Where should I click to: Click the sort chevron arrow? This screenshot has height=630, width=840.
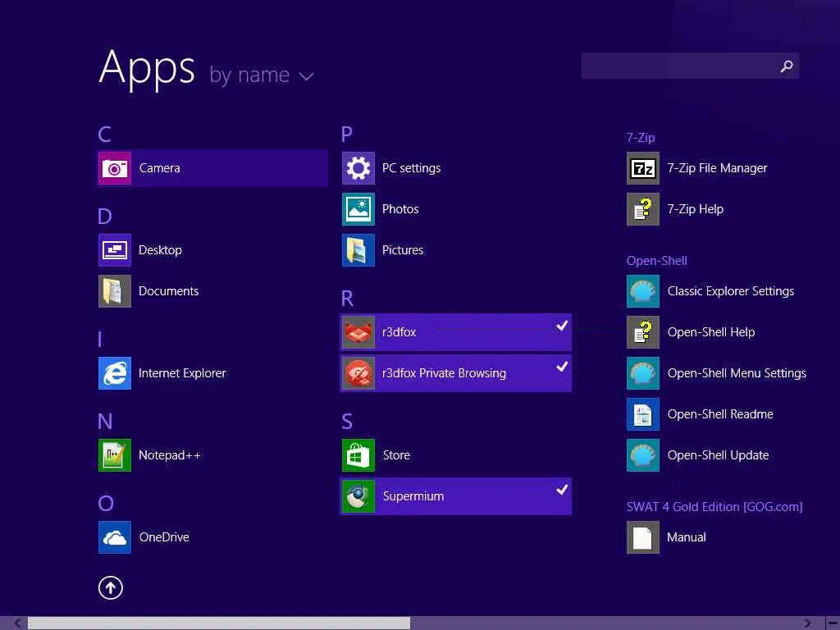[x=307, y=76]
